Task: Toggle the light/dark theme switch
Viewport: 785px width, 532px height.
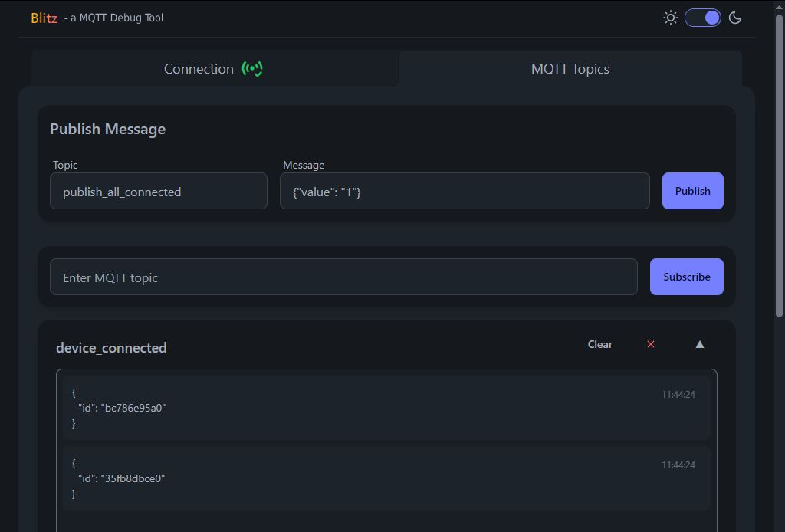Action: [x=703, y=18]
